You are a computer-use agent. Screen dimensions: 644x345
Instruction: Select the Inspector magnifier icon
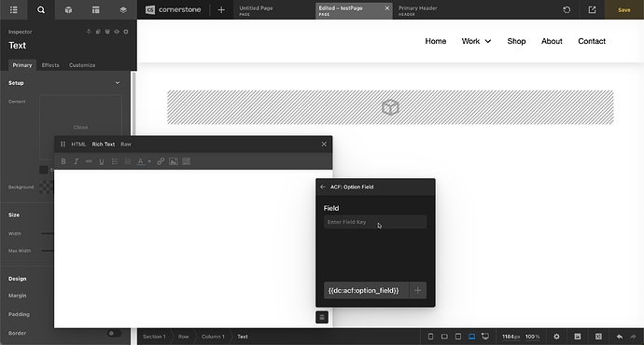tap(41, 10)
